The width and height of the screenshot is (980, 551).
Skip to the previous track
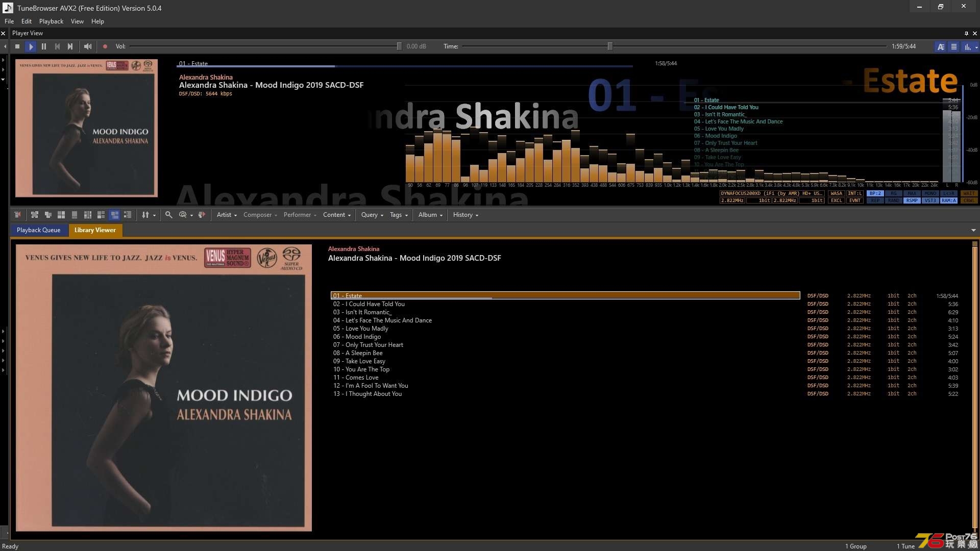(x=57, y=46)
